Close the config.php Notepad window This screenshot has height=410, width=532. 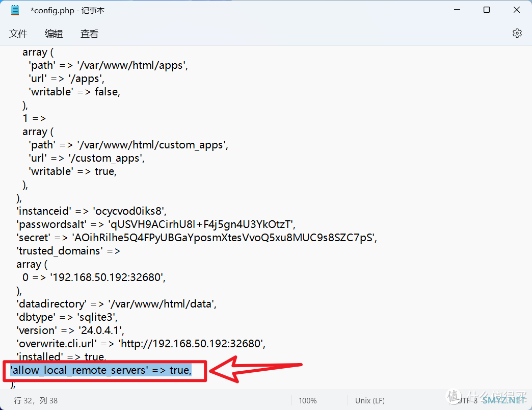tap(516, 10)
